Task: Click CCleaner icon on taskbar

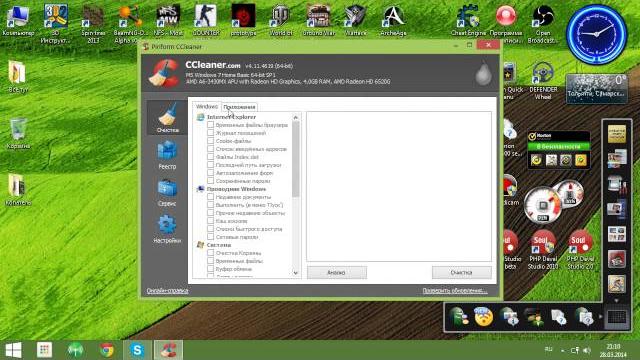Action: tap(168, 350)
